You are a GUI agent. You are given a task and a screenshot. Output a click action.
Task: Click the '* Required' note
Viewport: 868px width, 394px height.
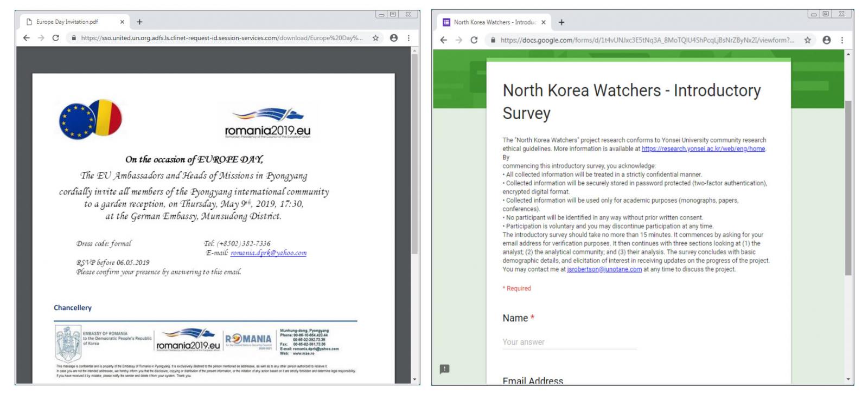516,288
